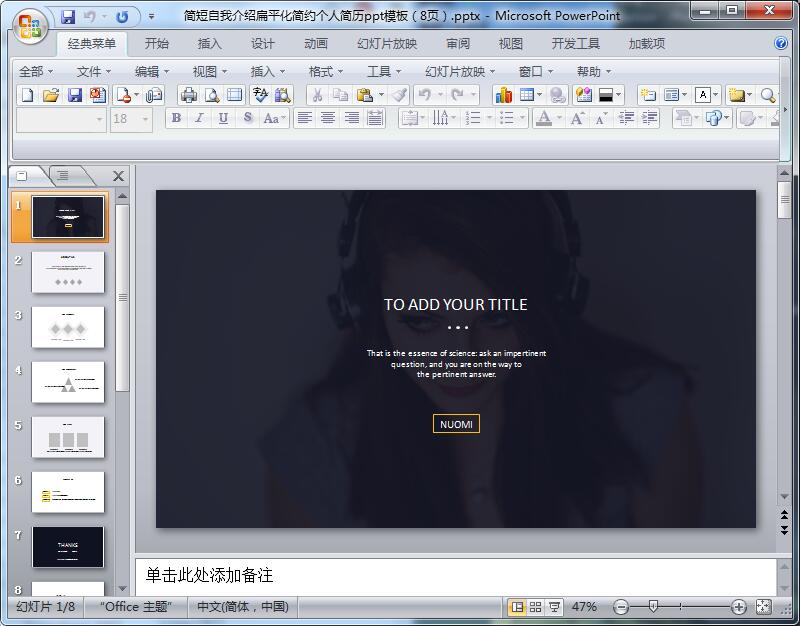Apply bold formatting
This screenshot has width=800, height=626.
point(177,118)
